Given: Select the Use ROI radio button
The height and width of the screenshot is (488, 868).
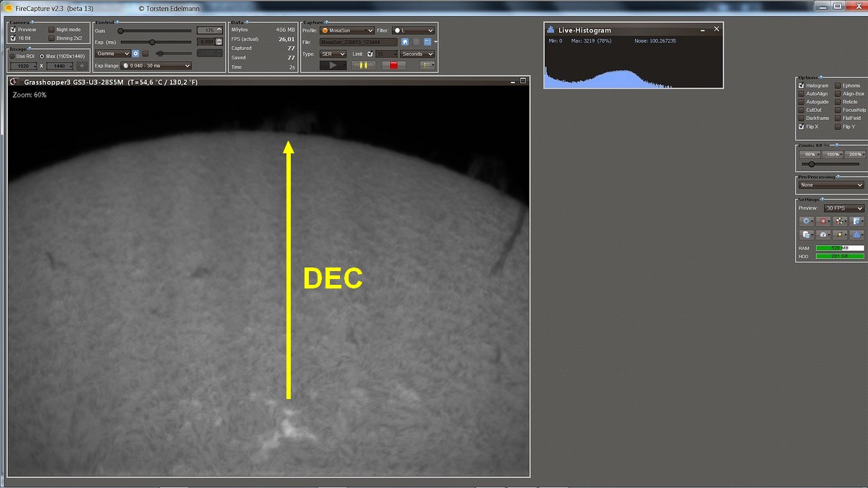Looking at the screenshot, I should coord(12,56).
